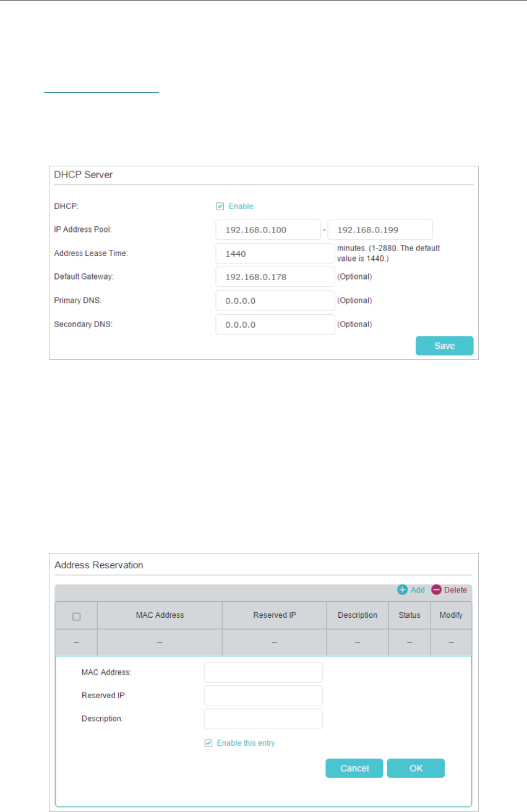The height and width of the screenshot is (812, 527).
Task: Click the (Optional) text beside Secondary DNS
Action: pos(354,324)
